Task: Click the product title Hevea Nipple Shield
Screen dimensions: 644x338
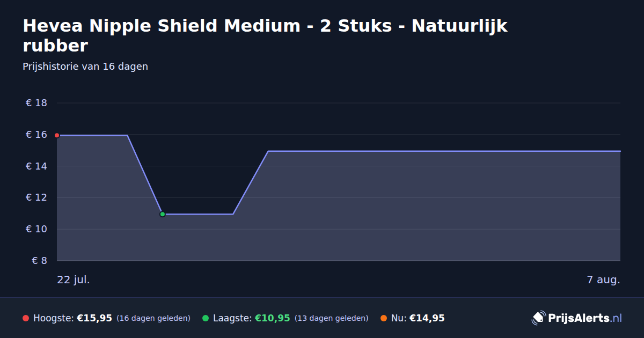Action: point(265,35)
